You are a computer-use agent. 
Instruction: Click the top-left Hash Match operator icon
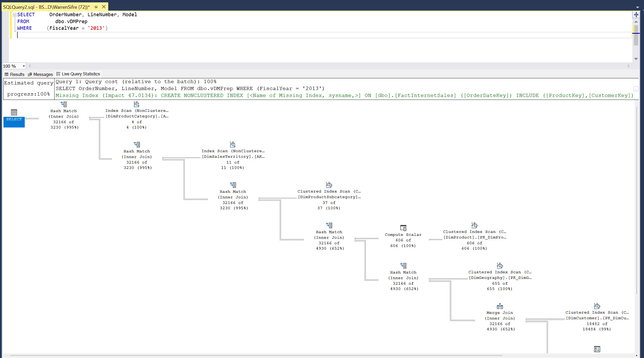[64, 104]
